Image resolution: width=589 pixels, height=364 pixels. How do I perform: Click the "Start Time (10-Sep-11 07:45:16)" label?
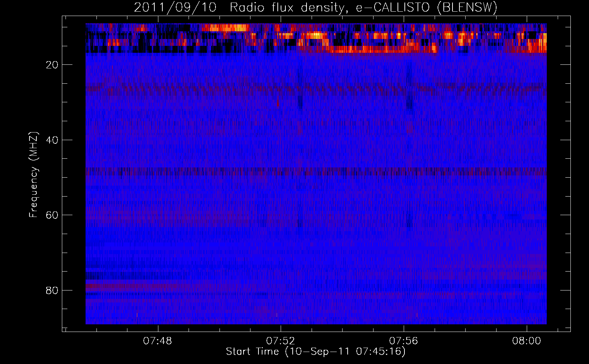(x=316, y=352)
